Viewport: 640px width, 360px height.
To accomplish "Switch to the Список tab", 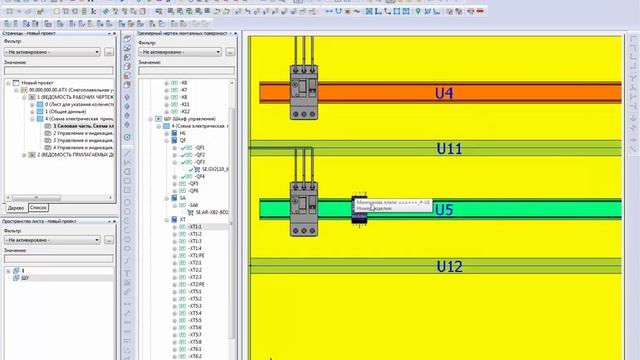I will 38,208.
